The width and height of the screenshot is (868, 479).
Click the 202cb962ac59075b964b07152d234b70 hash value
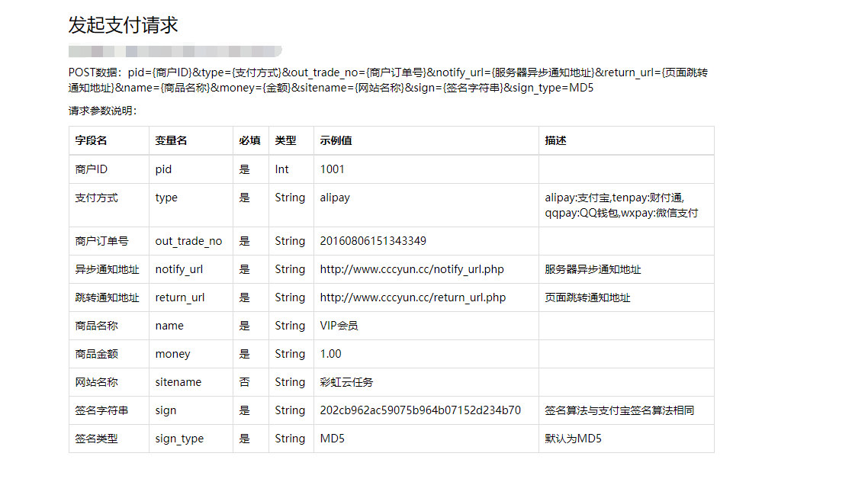pyautogui.click(x=420, y=411)
